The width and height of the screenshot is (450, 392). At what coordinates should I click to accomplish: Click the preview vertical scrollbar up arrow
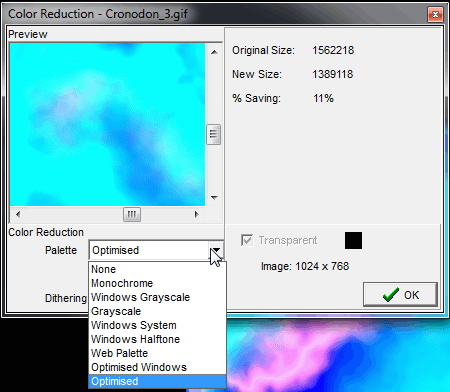click(x=214, y=52)
